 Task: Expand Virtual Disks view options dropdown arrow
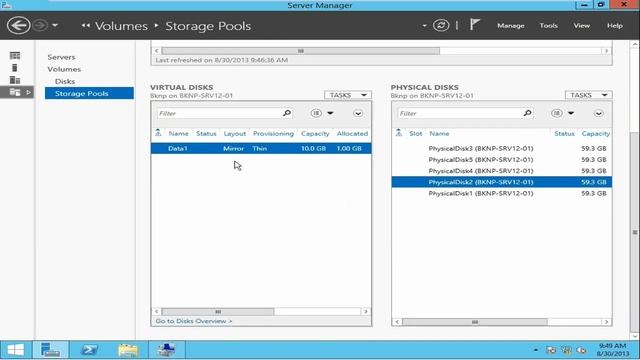(x=330, y=113)
